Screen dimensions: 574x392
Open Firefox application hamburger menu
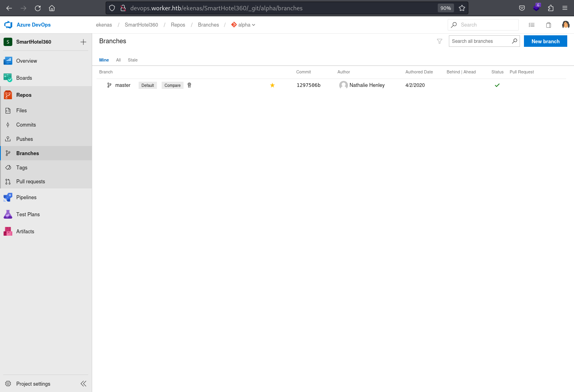(565, 8)
